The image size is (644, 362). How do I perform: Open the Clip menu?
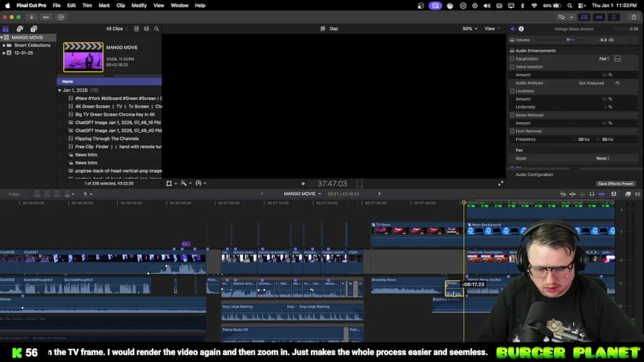[121, 6]
